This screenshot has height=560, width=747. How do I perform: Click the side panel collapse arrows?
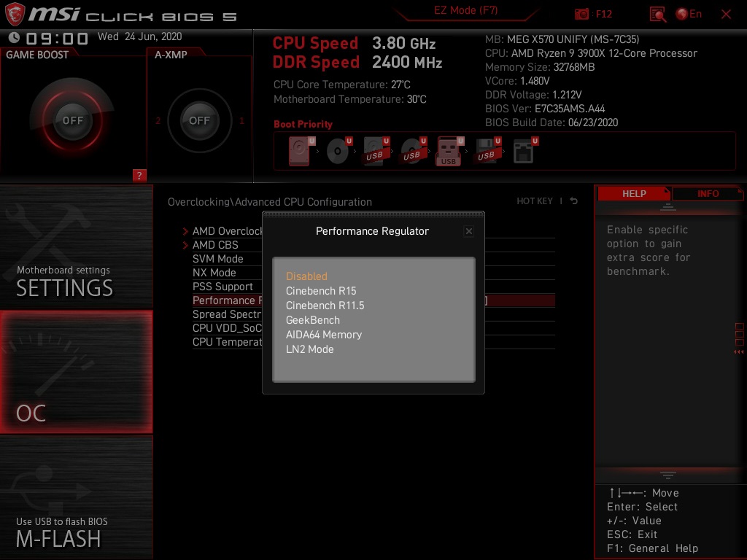(x=738, y=352)
